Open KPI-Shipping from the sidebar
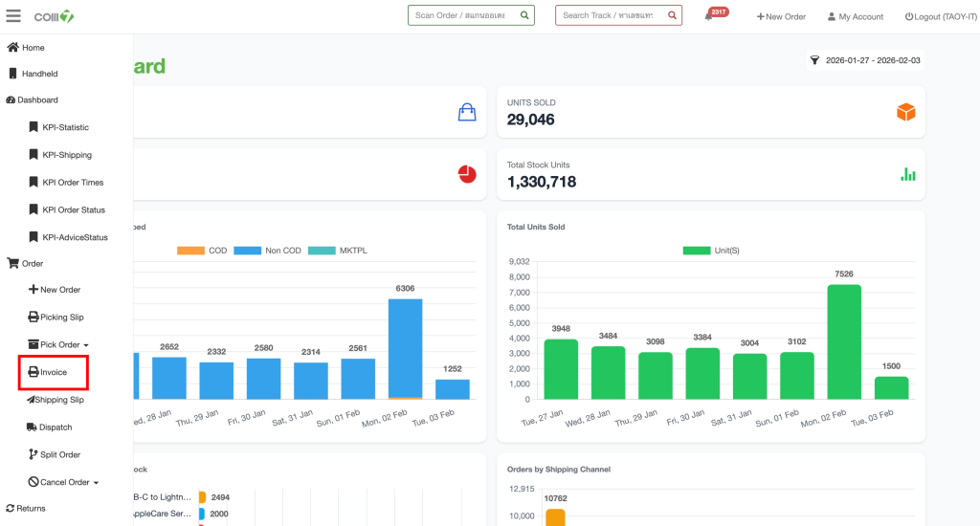The height and width of the screenshot is (526, 980). coord(66,155)
